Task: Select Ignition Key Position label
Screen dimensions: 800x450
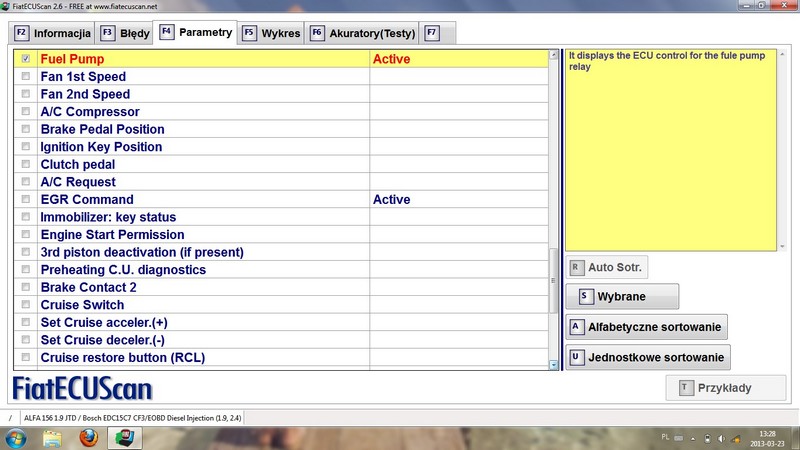Action: [102, 147]
